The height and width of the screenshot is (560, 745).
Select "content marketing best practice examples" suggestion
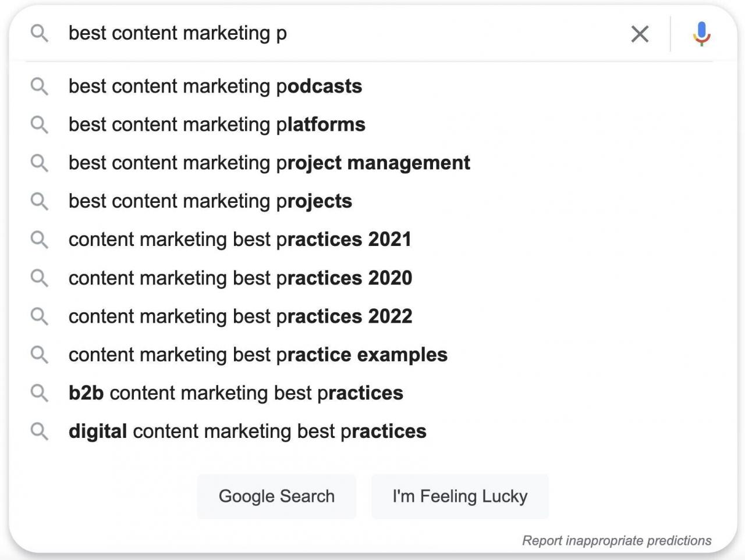258,355
